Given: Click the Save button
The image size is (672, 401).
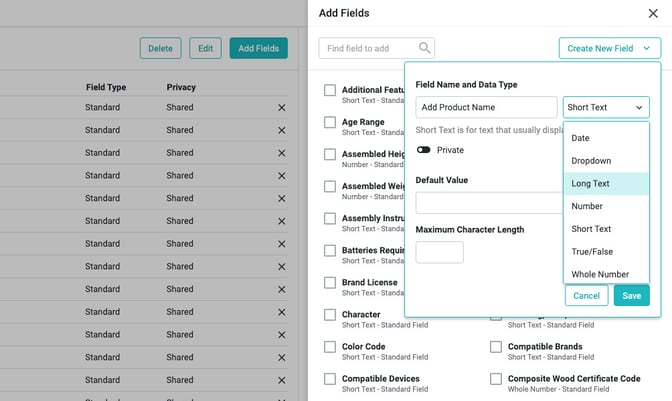Looking at the screenshot, I should click(x=632, y=296).
